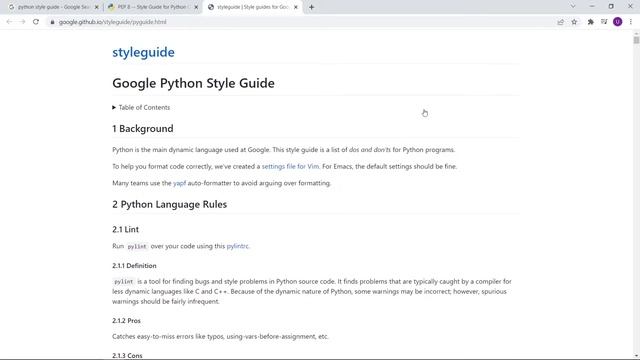The width and height of the screenshot is (640, 360).
Task: Minimize the browser window
Action: (592, 7)
